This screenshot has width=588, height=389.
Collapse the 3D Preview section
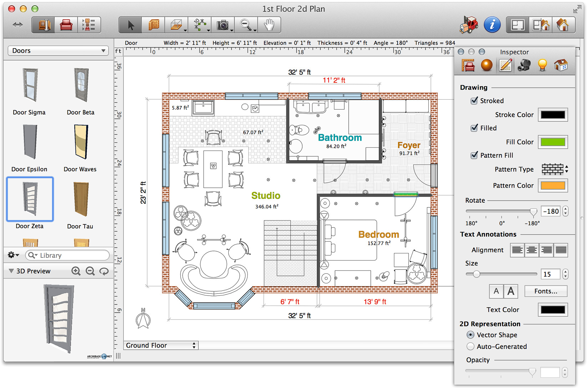click(11, 271)
